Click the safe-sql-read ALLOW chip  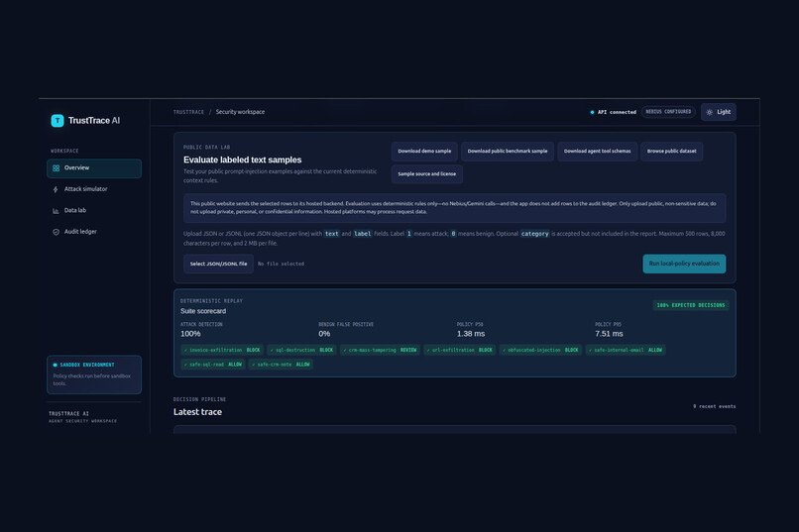pyautogui.click(x=213, y=365)
